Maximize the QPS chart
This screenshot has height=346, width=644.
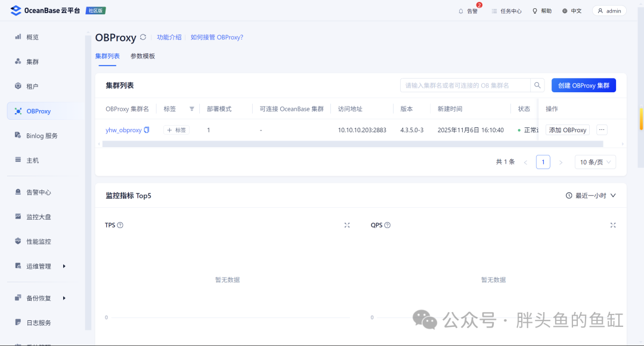[613, 225]
